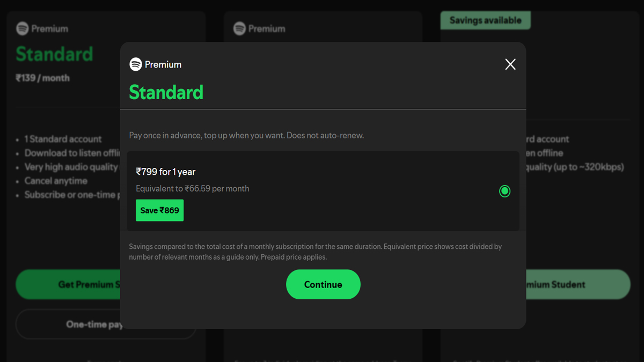Click Spotify logo on background Standard card
The width and height of the screenshot is (644, 362).
point(22,28)
